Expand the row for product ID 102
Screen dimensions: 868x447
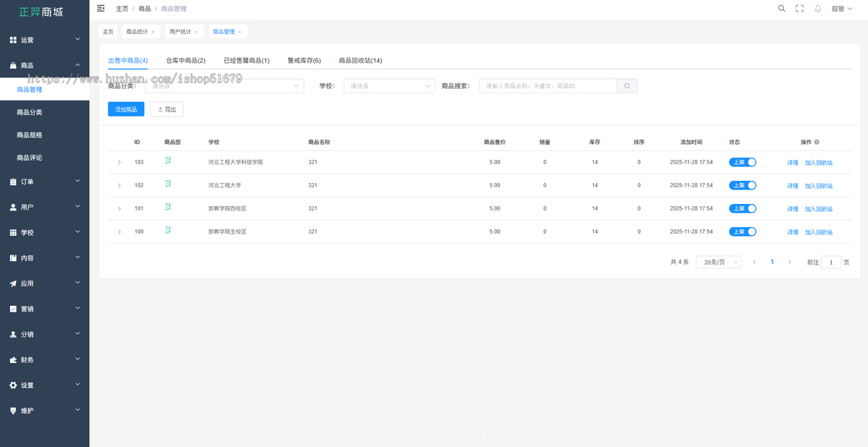(119, 186)
